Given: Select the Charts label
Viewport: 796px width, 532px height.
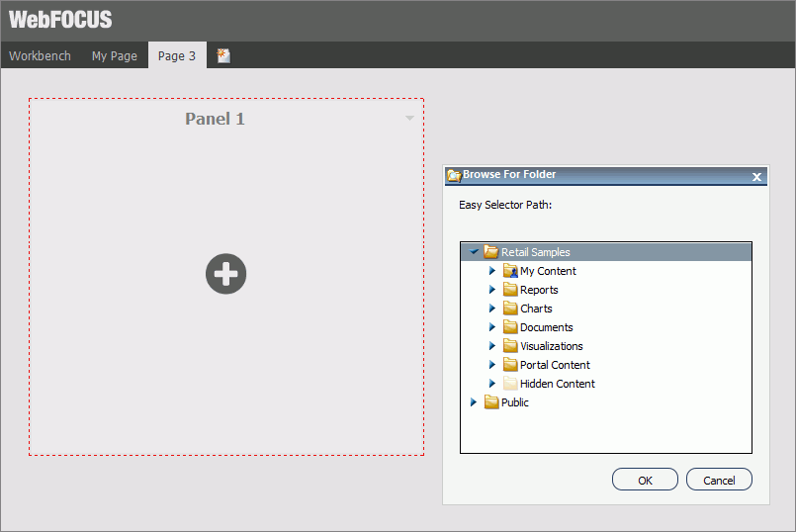Looking at the screenshot, I should tap(536, 309).
